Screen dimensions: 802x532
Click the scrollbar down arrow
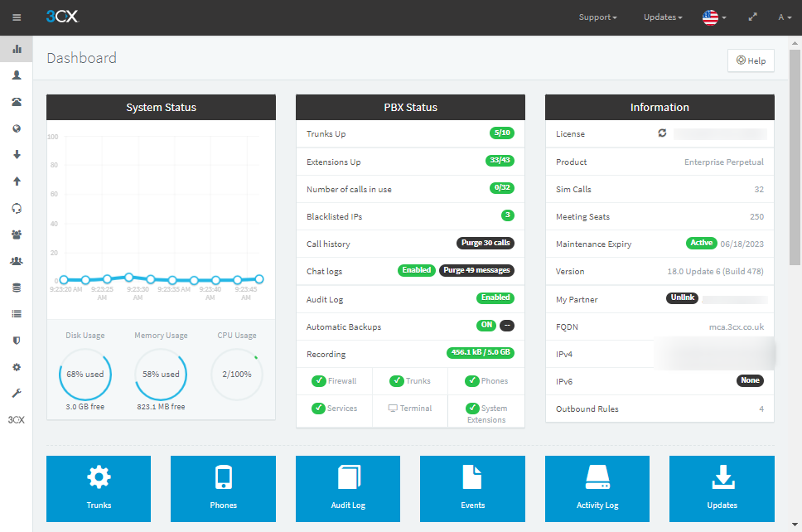tap(795, 525)
